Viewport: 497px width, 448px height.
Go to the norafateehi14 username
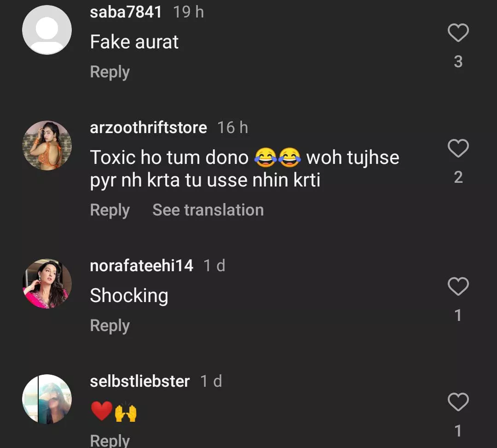141,266
